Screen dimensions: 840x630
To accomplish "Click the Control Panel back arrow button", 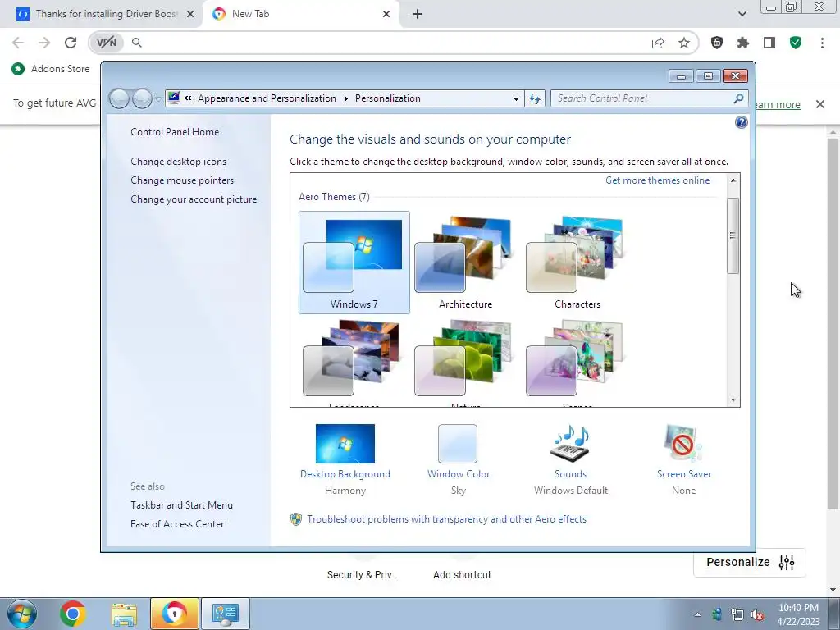I will [119, 98].
